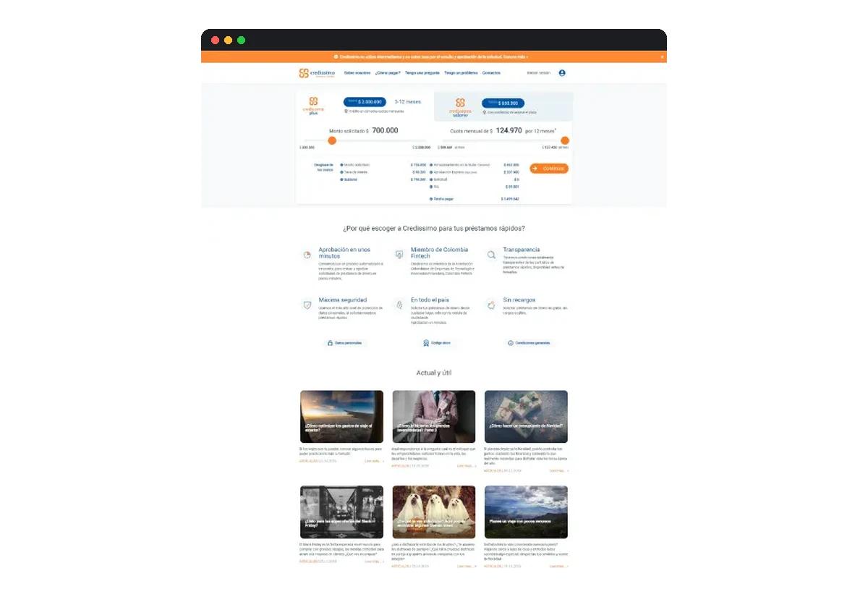868x597 pixels.
Task: Open the orange banner's info message link
Action: coord(433,56)
